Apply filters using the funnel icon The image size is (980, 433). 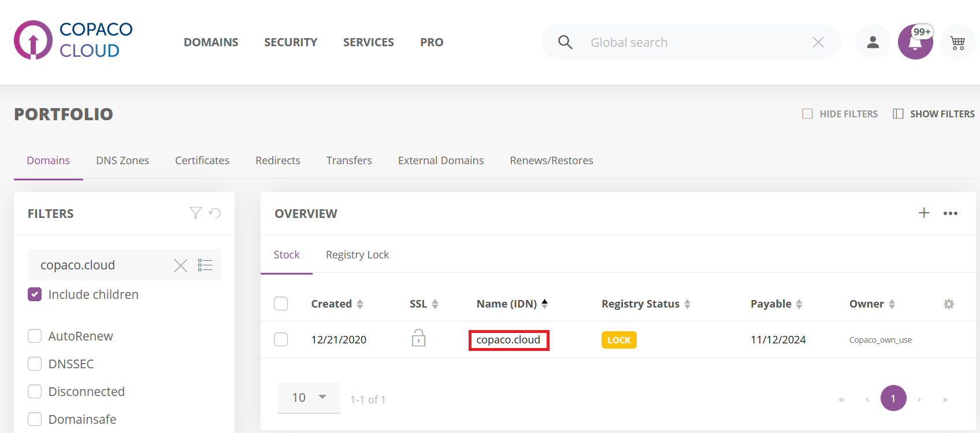pyautogui.click(x=196, y=213)
